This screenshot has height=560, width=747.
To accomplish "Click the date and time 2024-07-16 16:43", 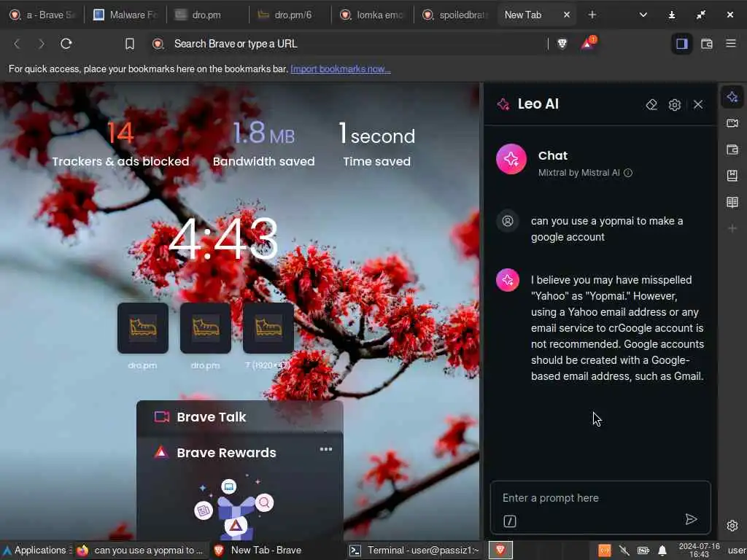I will coord(700,550).
